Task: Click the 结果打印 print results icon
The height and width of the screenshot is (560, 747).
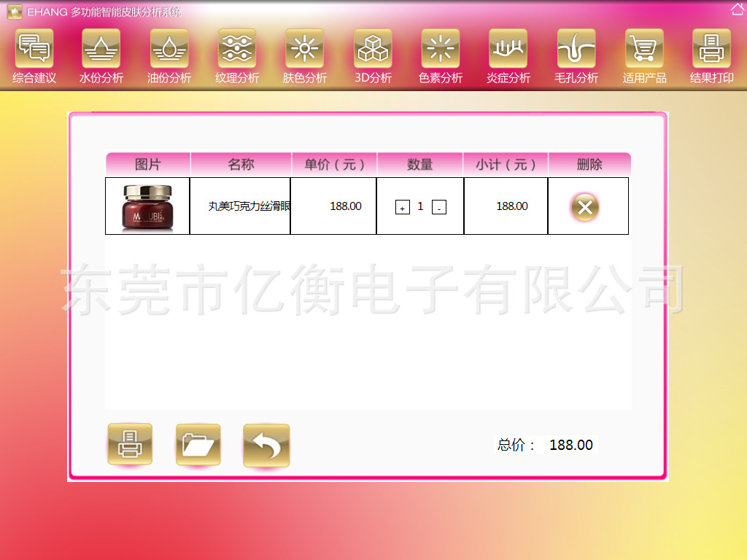Action: click(x=711, y=49)
